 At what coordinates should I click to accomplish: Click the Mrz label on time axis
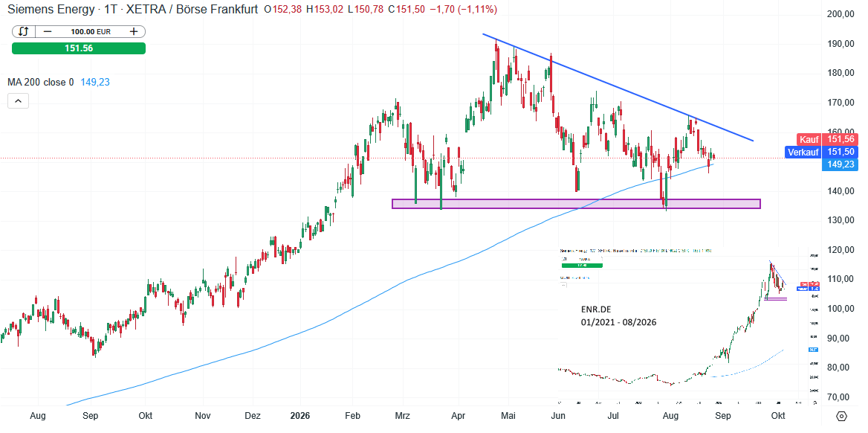tap(403, 416)
